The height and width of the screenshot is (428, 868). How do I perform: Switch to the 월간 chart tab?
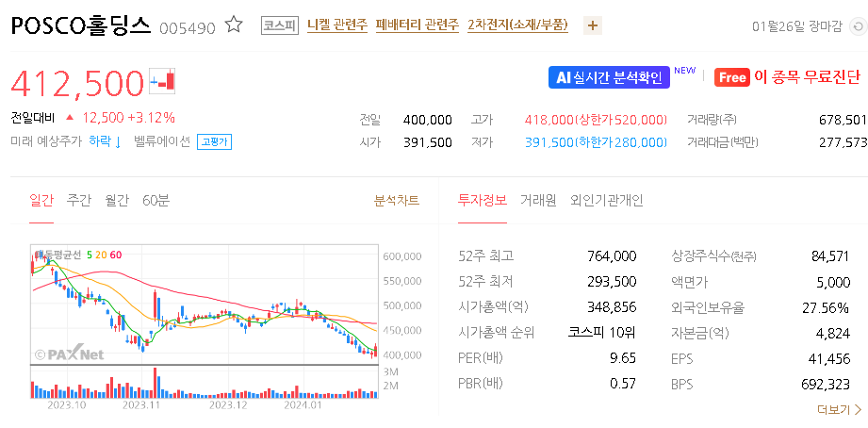point(117,201)
